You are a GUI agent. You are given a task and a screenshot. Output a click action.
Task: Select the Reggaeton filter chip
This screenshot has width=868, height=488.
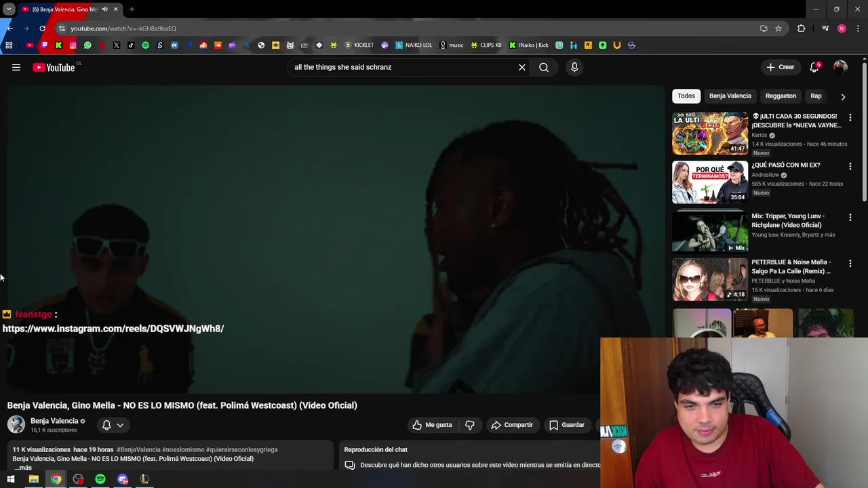pyautogui.click(x=781, y=96)
